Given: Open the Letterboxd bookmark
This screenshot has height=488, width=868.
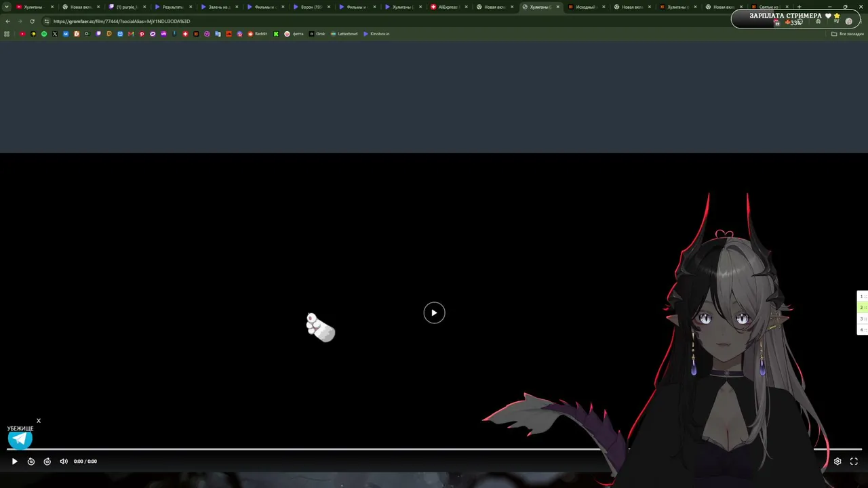Looking at the screenshot, I should tap(344, 34).
